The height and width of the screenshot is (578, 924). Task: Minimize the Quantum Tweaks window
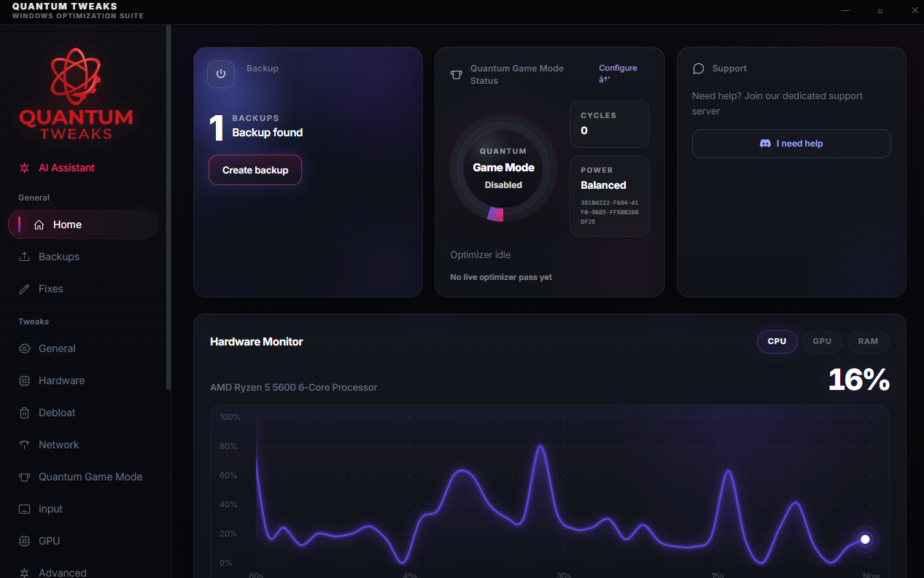click(x=845, y=11)
